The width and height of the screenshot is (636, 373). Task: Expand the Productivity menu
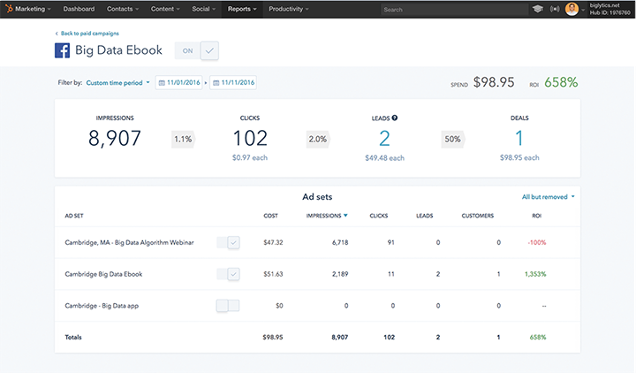tap(288, 9)
